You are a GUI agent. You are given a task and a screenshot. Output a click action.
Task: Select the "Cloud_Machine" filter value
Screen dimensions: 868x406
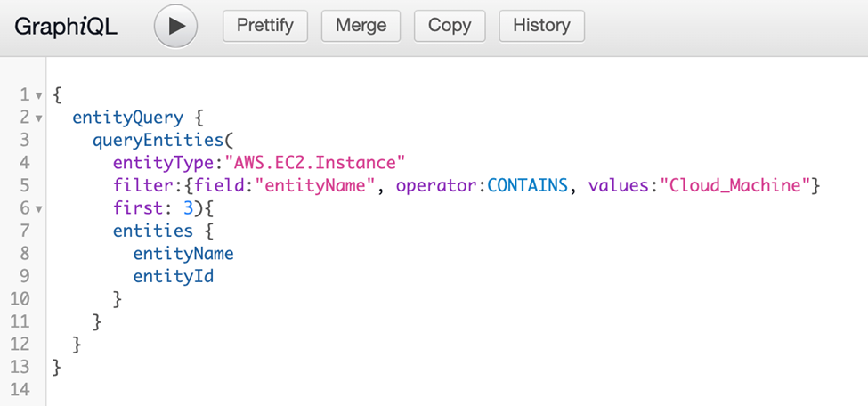point(736,186)
